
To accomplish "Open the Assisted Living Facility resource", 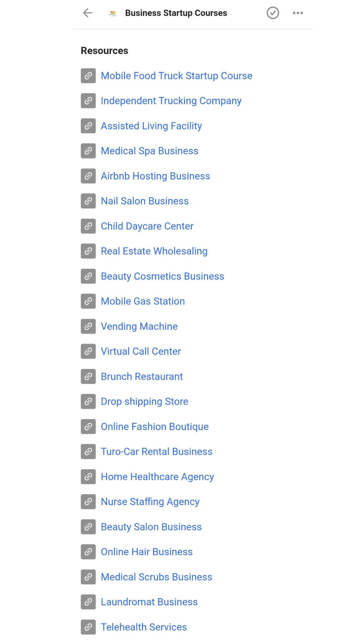I will (151, 126).
